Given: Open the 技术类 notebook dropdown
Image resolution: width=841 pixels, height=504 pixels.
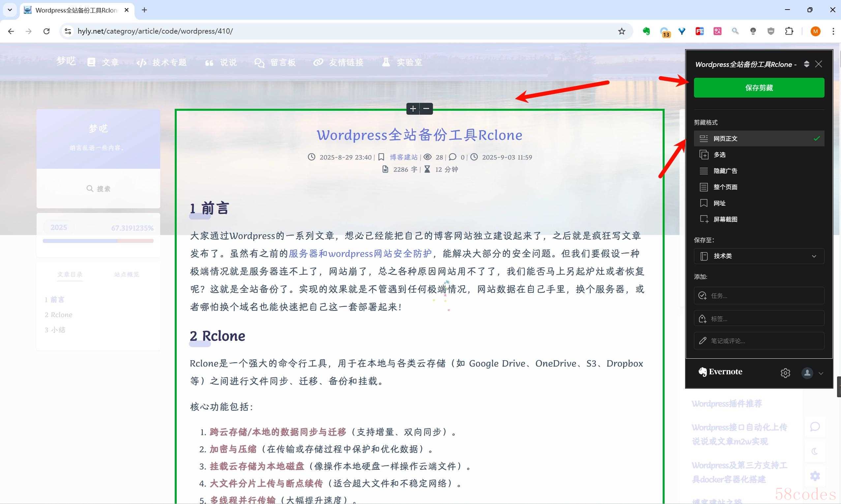Looking at the screenshot, I should (x=759, y=256).
